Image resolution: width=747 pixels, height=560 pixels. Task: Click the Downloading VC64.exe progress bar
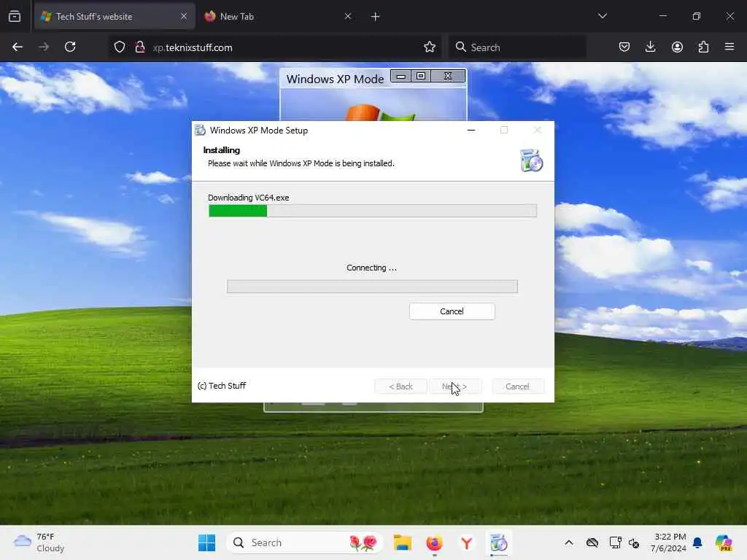(x=373, y=211)
